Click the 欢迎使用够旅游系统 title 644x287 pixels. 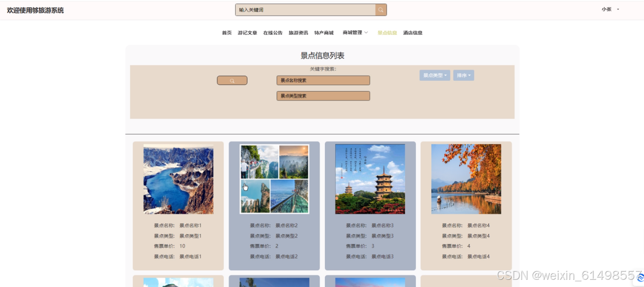point(35,10)
